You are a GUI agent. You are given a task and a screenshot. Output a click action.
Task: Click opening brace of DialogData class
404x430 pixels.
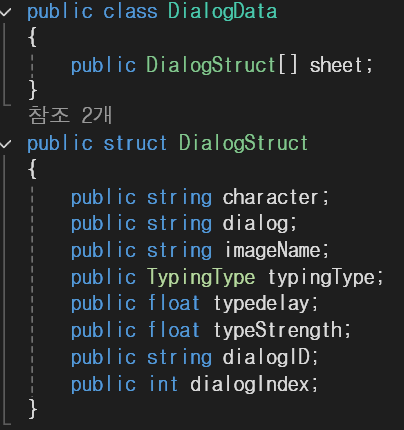pyautogui.click(x=32, y=37)
